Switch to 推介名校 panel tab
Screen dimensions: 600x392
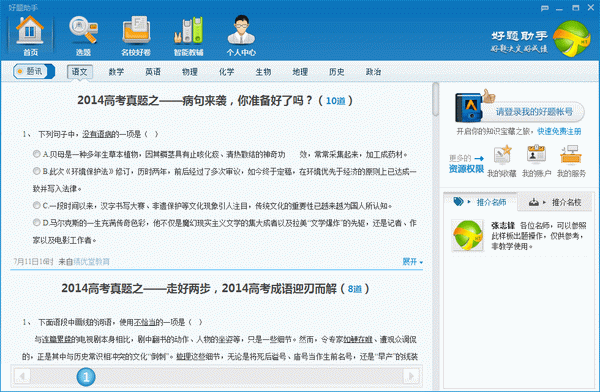(555, 202)
